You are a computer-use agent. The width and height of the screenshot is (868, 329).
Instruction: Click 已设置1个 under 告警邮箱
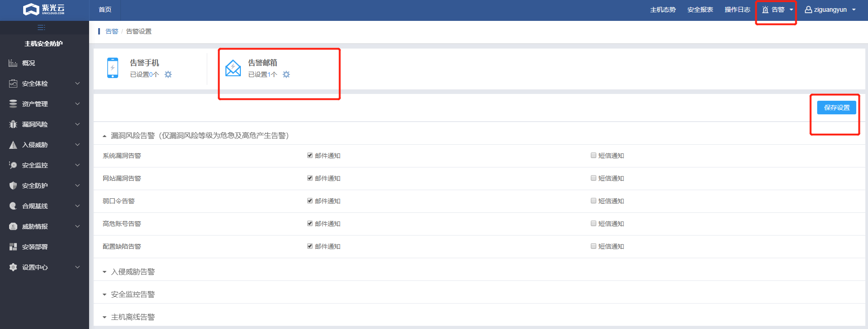pos(263,74)
